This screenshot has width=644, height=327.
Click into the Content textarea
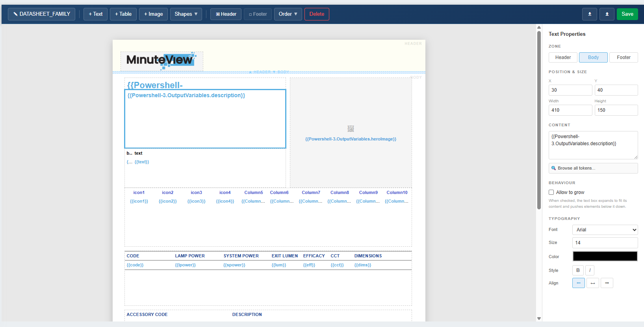pos(593,145)
